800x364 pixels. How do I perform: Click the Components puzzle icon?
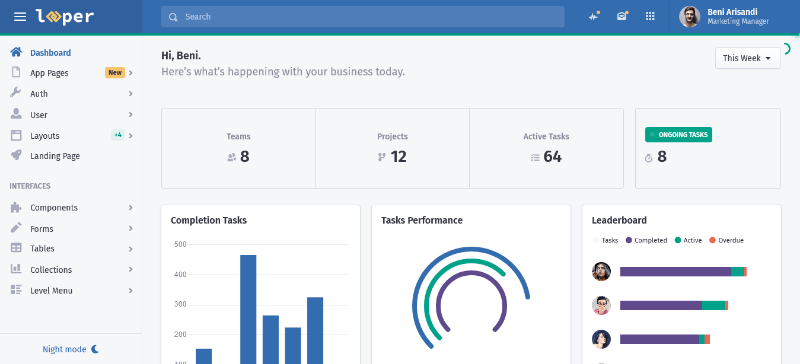pyautogui.click(x=16, y=207)
